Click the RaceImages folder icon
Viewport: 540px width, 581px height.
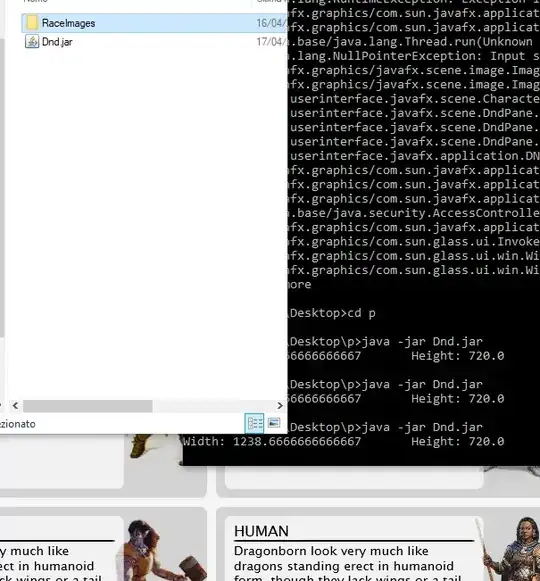[32, 23]
